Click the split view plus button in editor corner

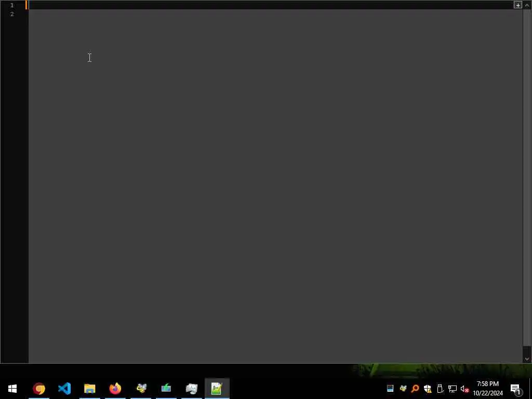coord(518,5)
